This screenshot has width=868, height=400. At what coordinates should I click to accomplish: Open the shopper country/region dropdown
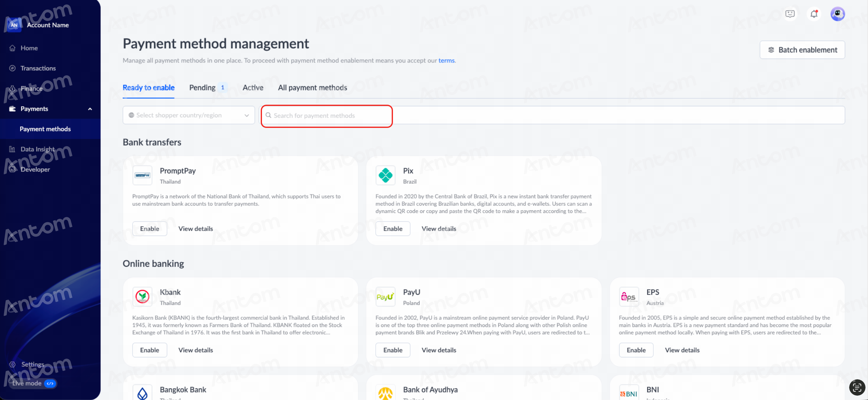(x=189, y=115)
